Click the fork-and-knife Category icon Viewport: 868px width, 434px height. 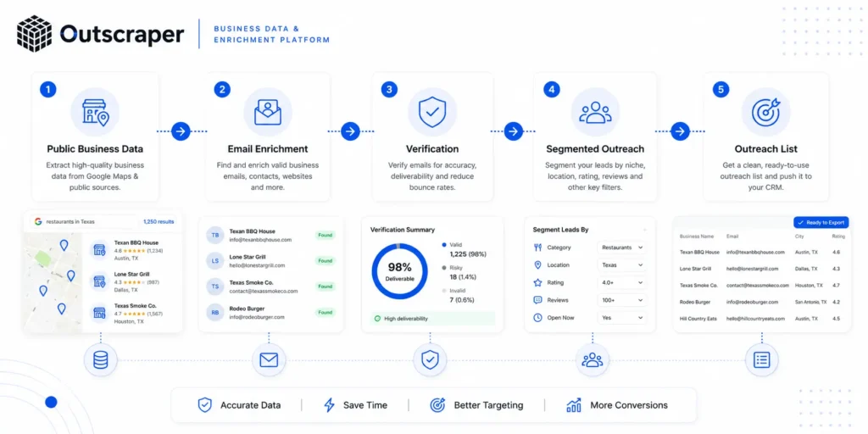(537, 248)
